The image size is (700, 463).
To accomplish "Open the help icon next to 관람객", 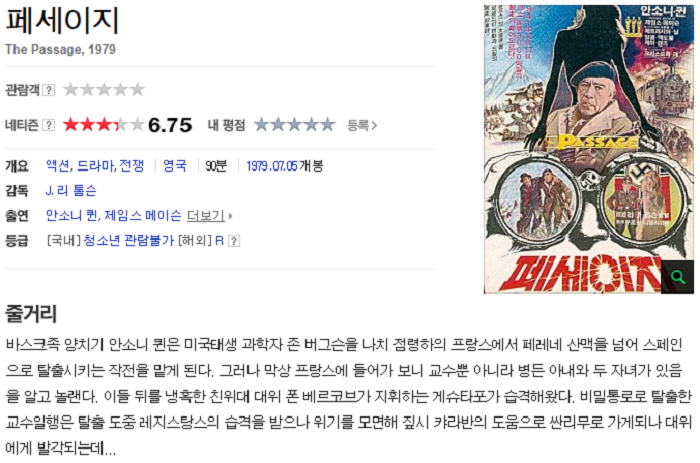I will 48,90.
